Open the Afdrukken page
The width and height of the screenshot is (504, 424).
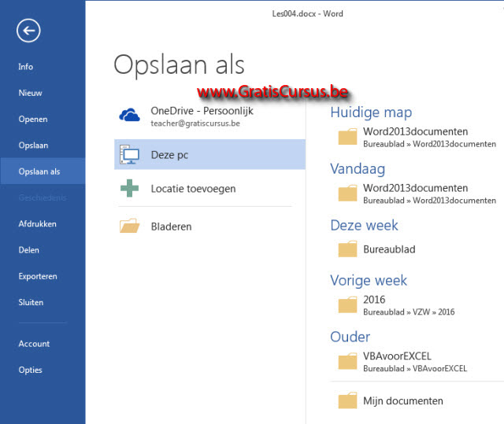[x=37, y=224]
